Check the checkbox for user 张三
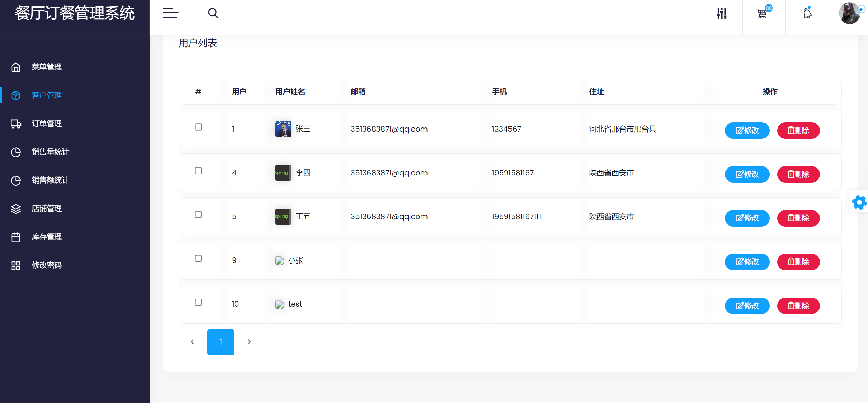The width and height of the screenshot is (868, 403). (198, 127)
